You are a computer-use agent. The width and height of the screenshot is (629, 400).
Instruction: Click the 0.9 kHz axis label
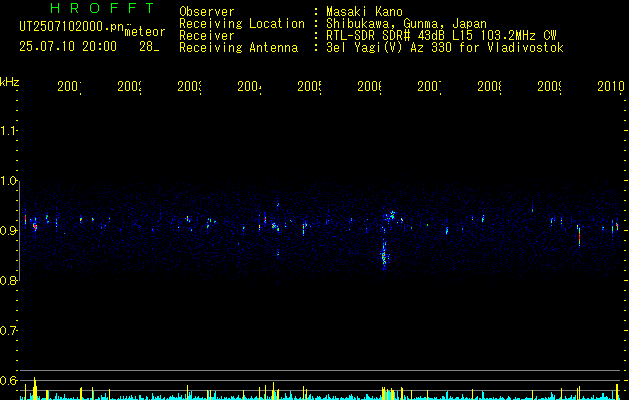(8, 231)
